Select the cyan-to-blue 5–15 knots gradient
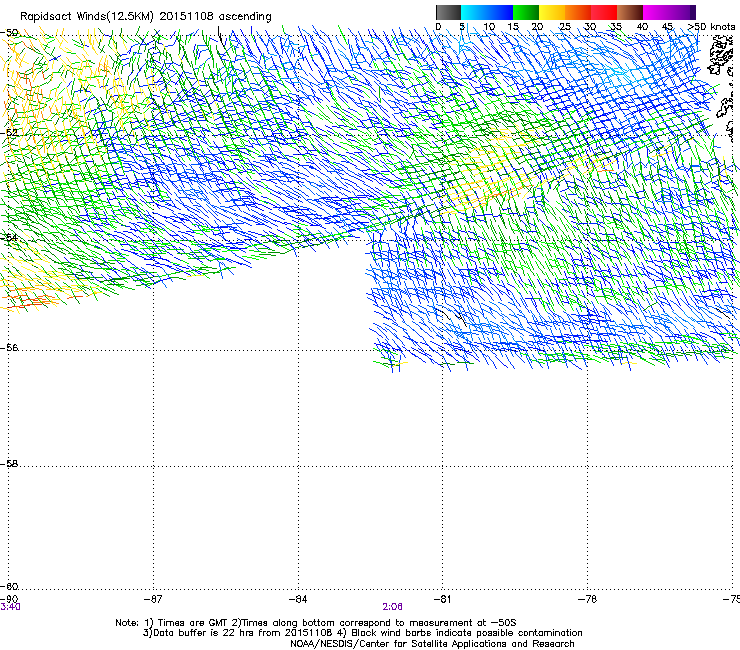The width and height of the screenshot is (740, 650). pos(487,12)
